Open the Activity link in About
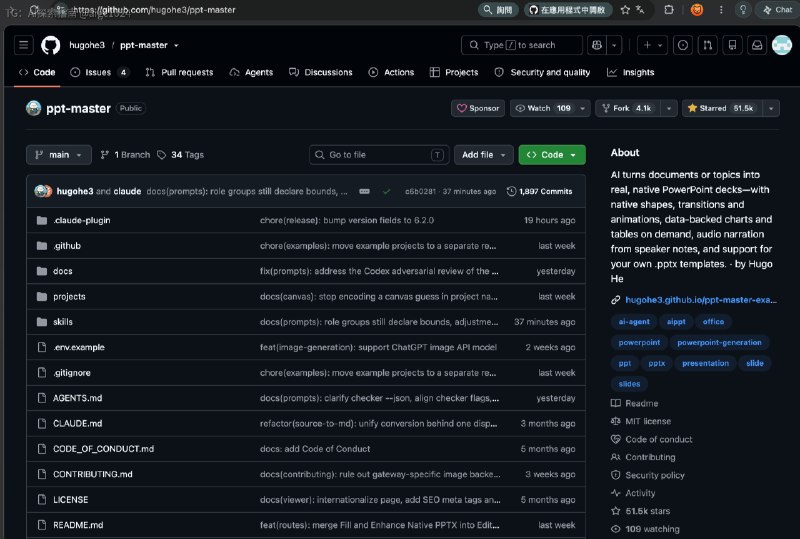The width and height of the screenshot is (800, 539). pos(634,493)
